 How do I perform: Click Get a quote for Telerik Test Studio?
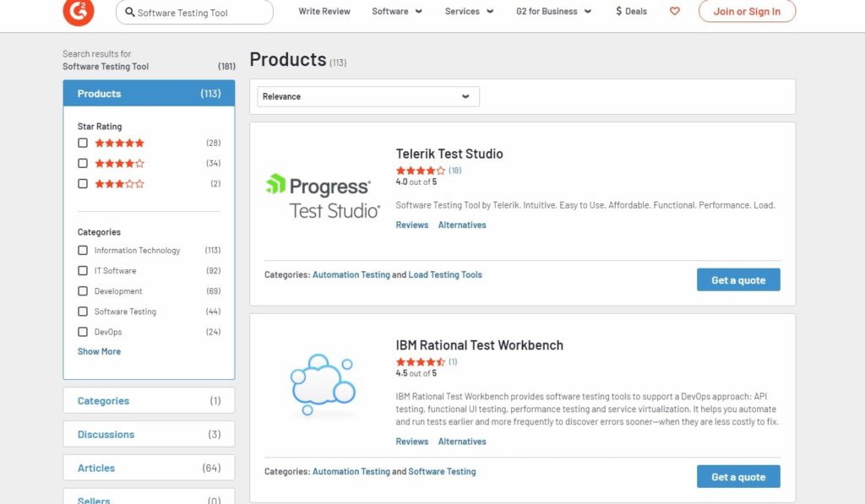[738, 279]
